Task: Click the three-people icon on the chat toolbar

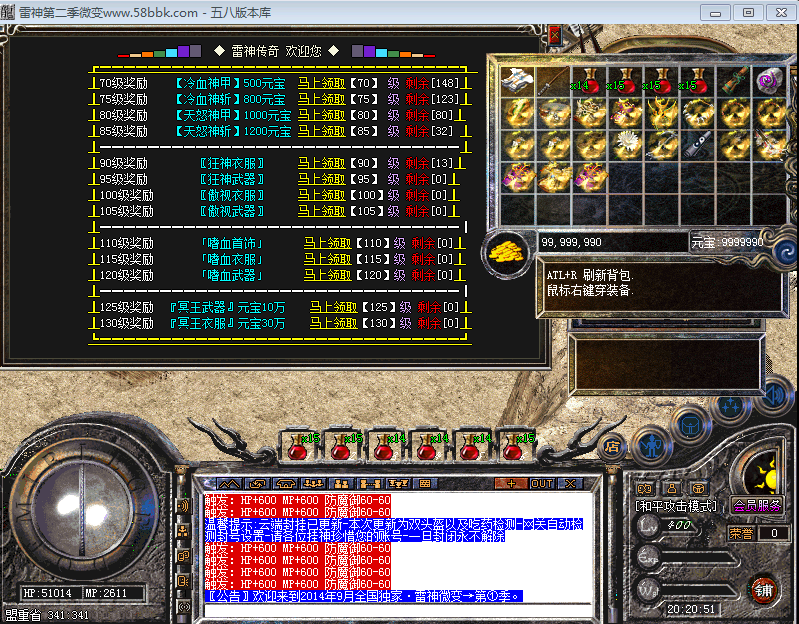Action: [x=313, y=483]
